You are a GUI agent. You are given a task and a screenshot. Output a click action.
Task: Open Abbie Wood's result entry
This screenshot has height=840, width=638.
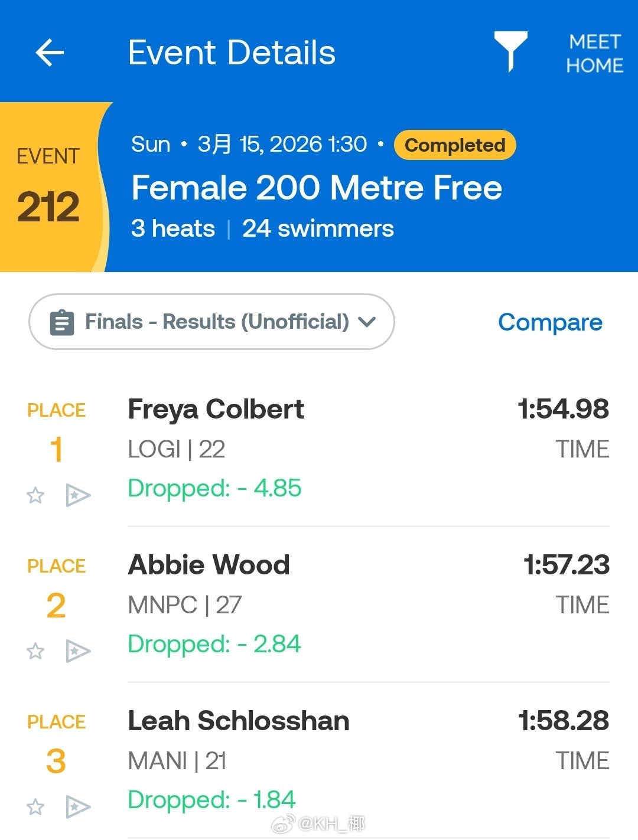(x=209, y=566)
